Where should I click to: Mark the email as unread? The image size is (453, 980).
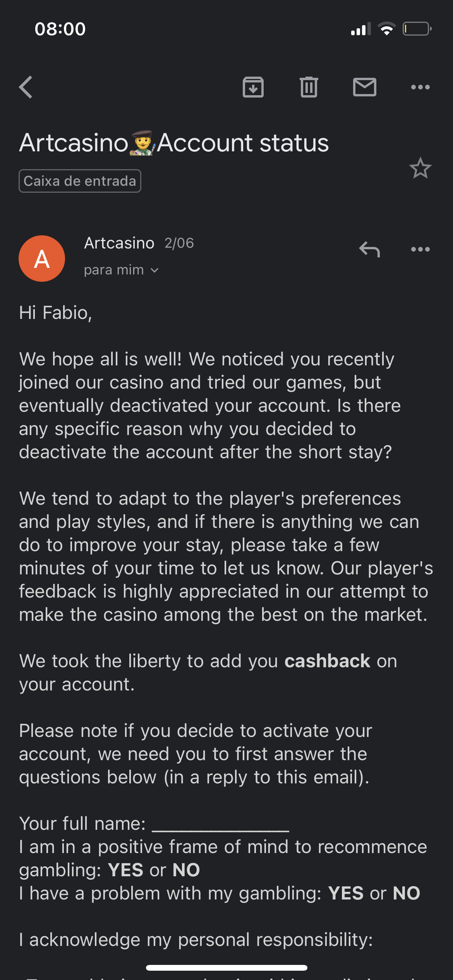coord(364,87)
